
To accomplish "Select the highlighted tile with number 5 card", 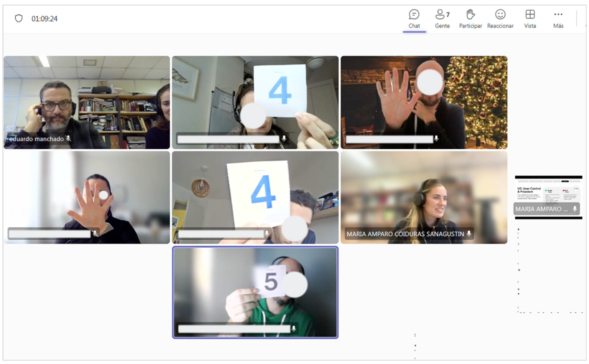I will [255, 293].
